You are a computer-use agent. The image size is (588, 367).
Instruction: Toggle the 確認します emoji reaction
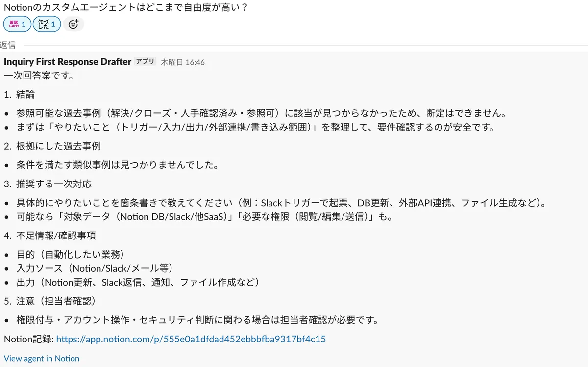pos(17,24)
